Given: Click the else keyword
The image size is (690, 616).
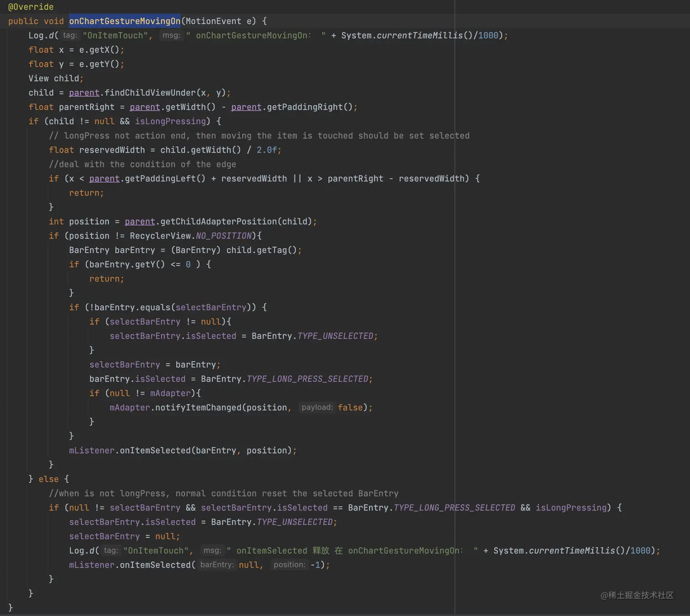Looking at the screenshot, I should pos(49,479).
